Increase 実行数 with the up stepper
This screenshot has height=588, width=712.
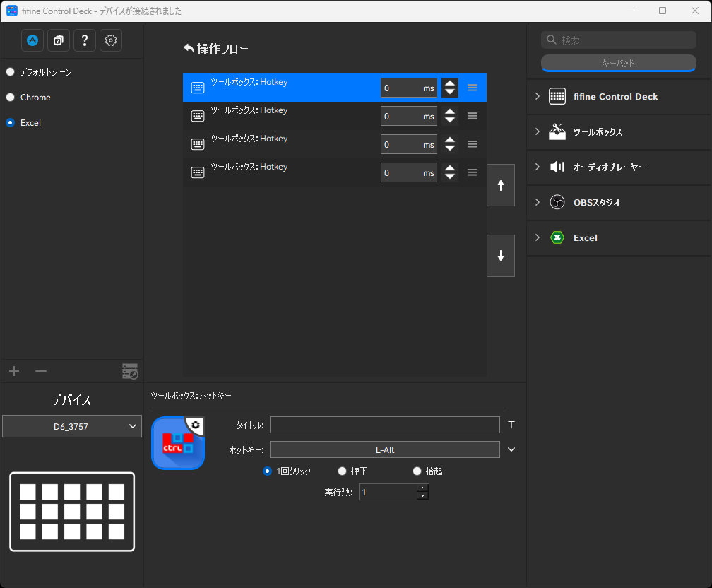click(x=422, y=488)
